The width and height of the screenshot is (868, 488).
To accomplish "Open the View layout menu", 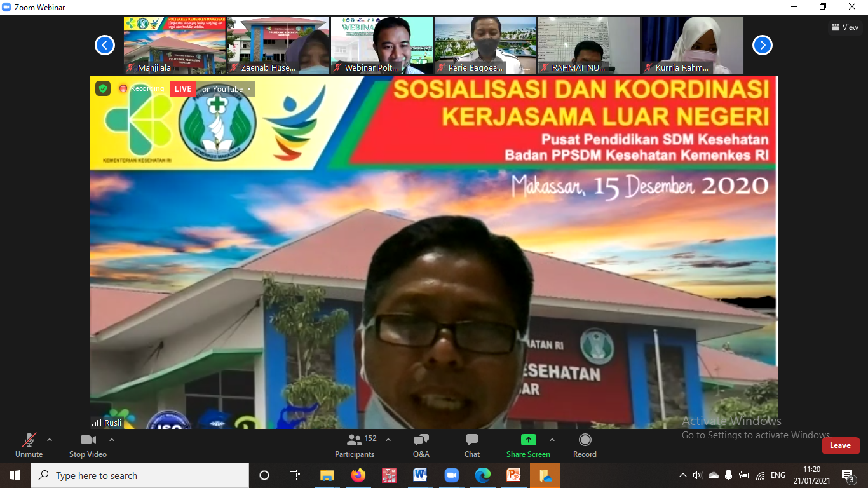I will [845, 27].
